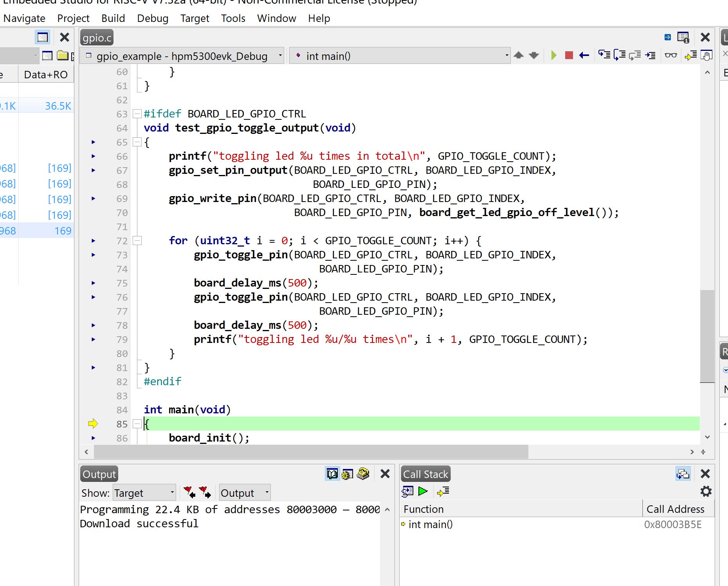Click the first red arrow icon in Output panel
Screen dimensions: 728x586
pyautogui.click(x=189, y=492)
